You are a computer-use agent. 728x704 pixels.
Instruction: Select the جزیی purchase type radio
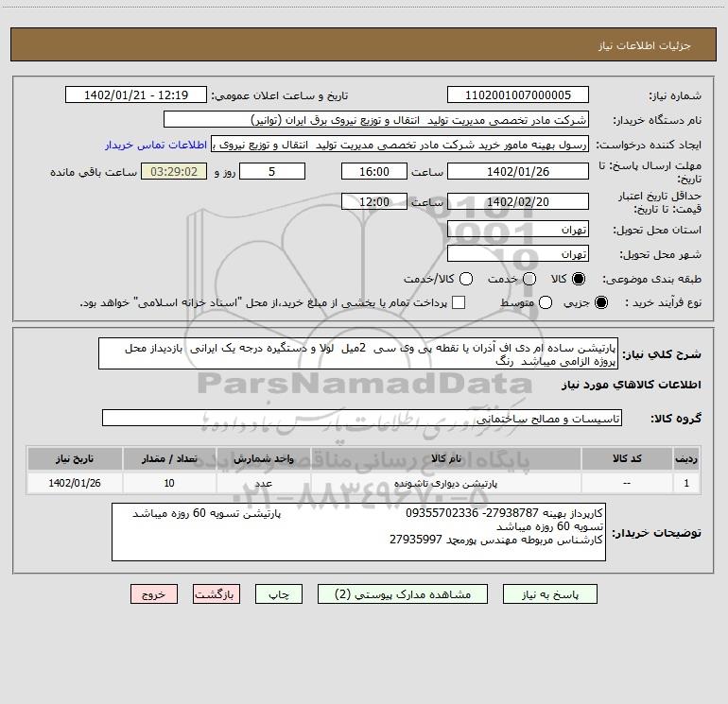pos(600,302)
